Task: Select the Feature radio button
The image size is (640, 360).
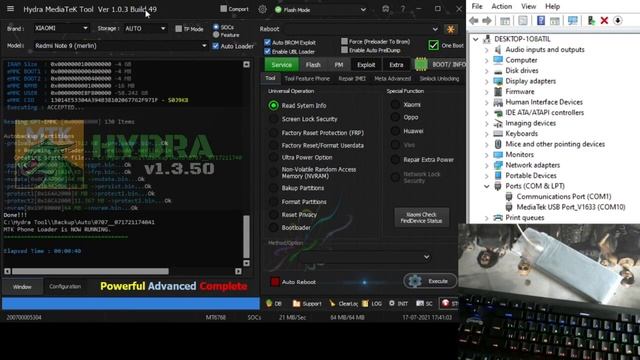Action: point(216,35)
